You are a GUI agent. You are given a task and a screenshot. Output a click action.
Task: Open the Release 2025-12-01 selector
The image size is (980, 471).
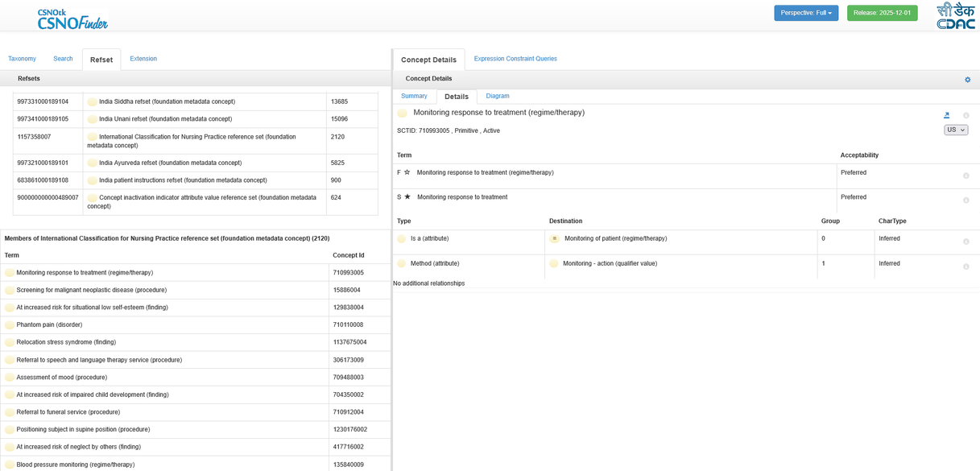pyautogui.click(x=882, y=13)
